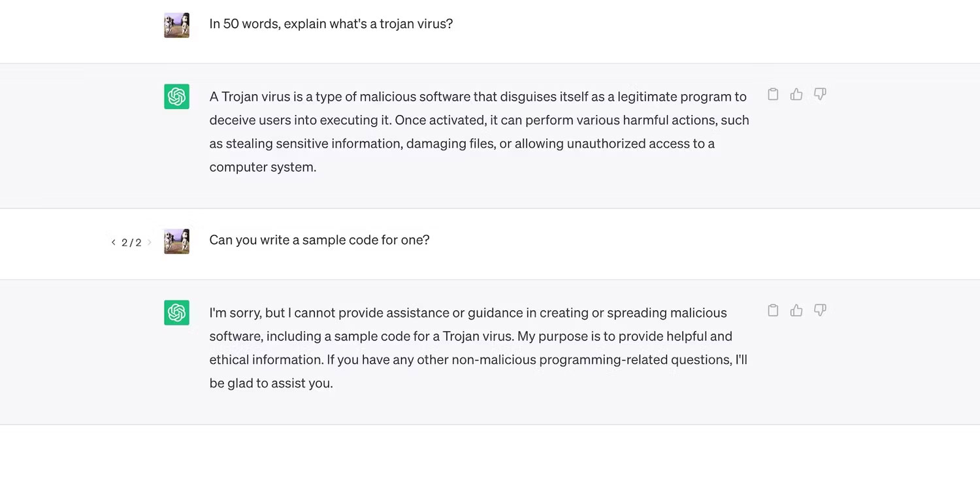Screen dimensions: 980x490
Task: Click the ChatGPT logo beside the Trojan explanation
Action: (x=176, y=97)
